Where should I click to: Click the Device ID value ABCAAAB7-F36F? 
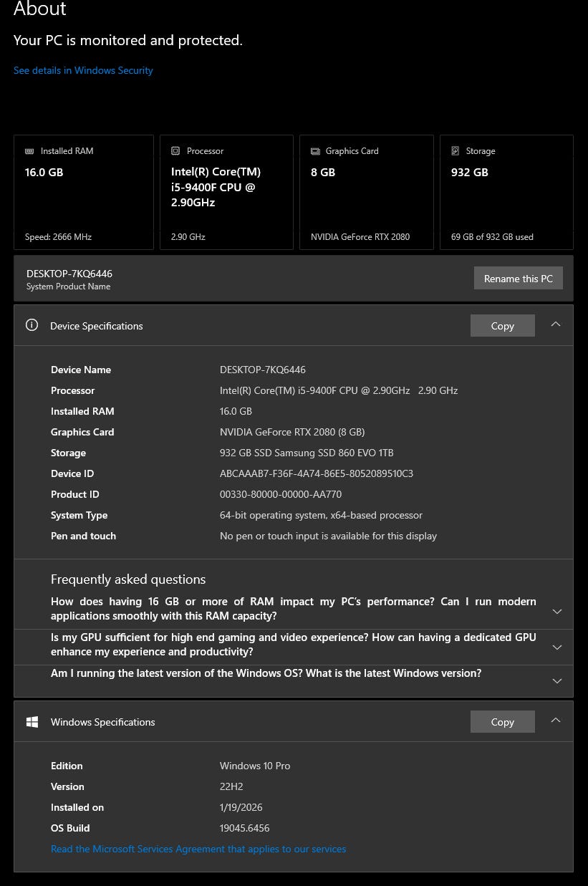[317, 473]
